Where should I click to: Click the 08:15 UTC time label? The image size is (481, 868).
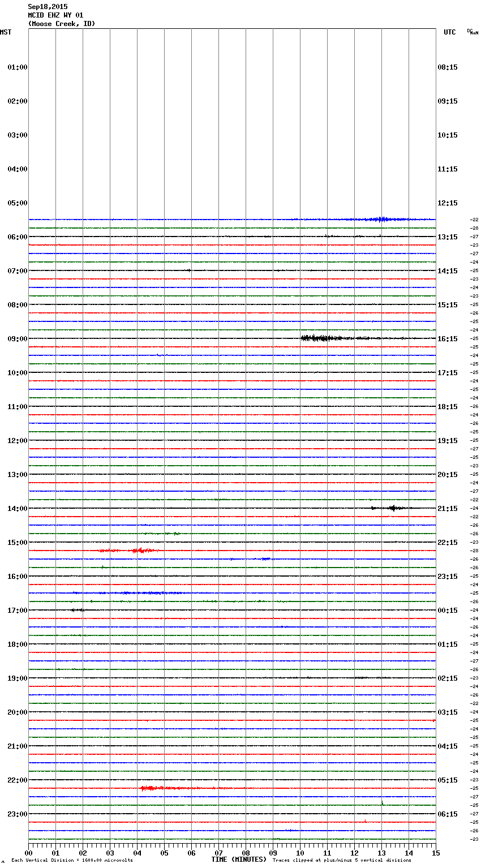[448, 67]
